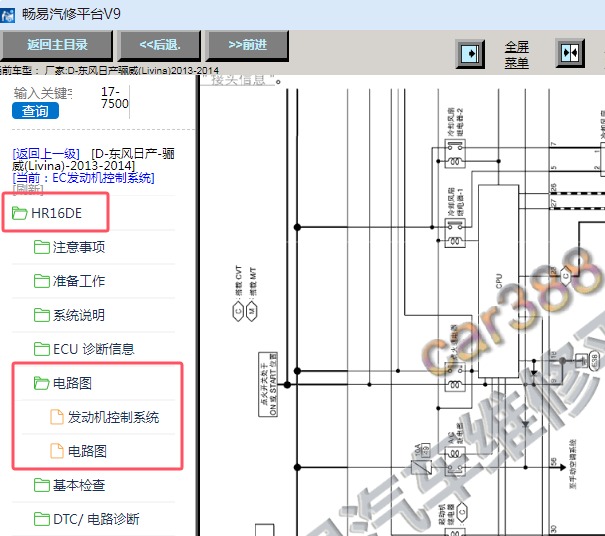Image resolution: width=605 pixels, height=536 pixels.
Task: Click the 接头信息 text at diagram top
Action: pyautogui.click(x=238, y=80)
